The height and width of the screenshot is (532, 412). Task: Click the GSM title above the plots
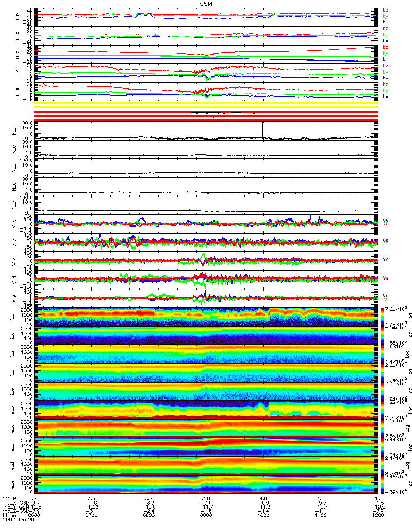click(x=206, y=3)
